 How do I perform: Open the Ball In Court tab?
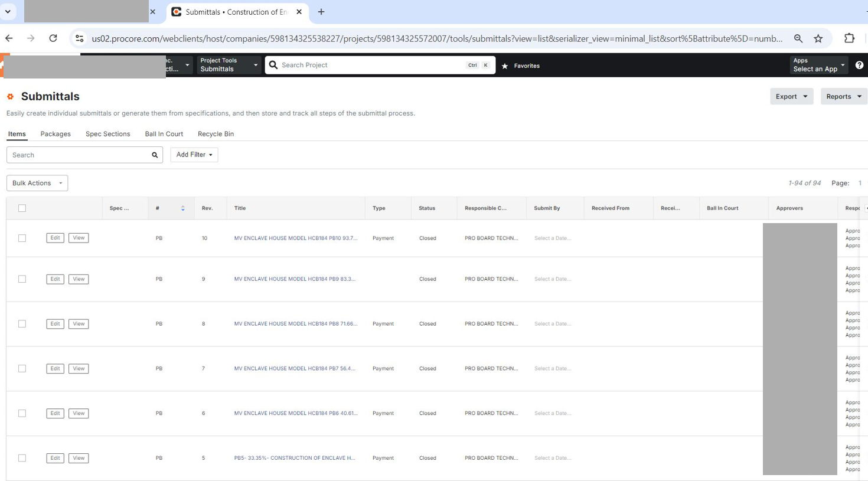point(164,134)
